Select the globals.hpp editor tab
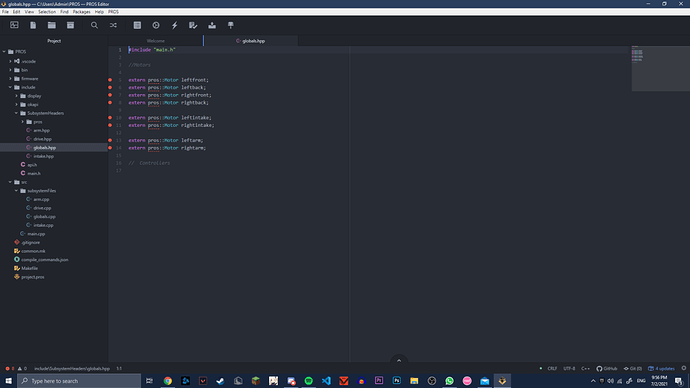This screenshot has width=690, height=388. (x=251, y=41)
